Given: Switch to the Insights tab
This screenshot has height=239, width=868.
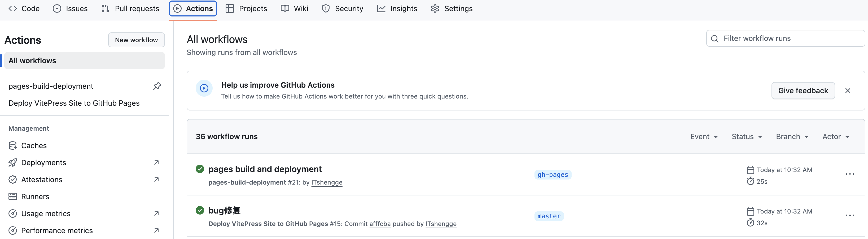Looking at the screenshot, I should coord(397,8).
